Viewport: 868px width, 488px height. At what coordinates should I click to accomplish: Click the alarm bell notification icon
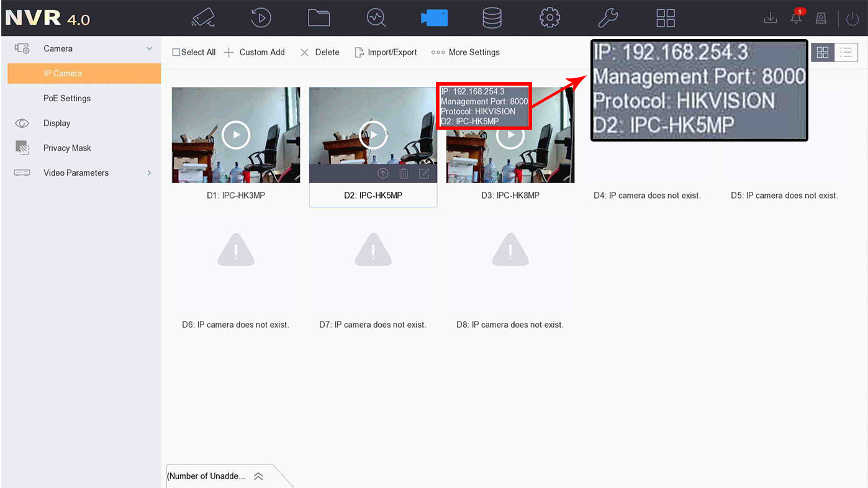(797, 17)
